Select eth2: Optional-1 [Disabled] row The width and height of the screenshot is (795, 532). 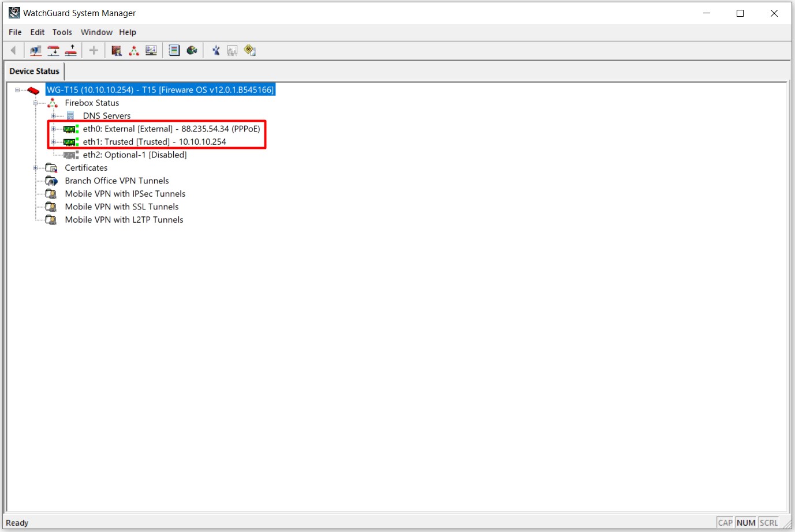click(135, 155)
